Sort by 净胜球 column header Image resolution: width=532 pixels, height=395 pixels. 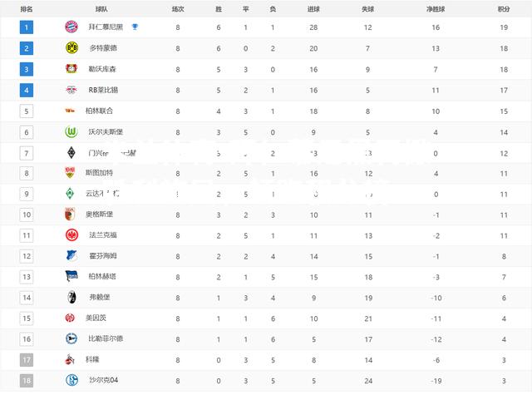(x=436, y=9)
